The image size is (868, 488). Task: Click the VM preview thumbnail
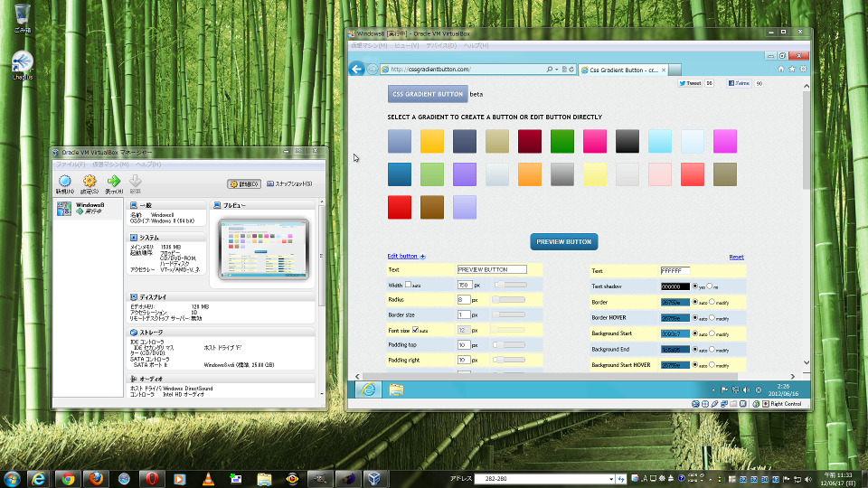(263, 249)
